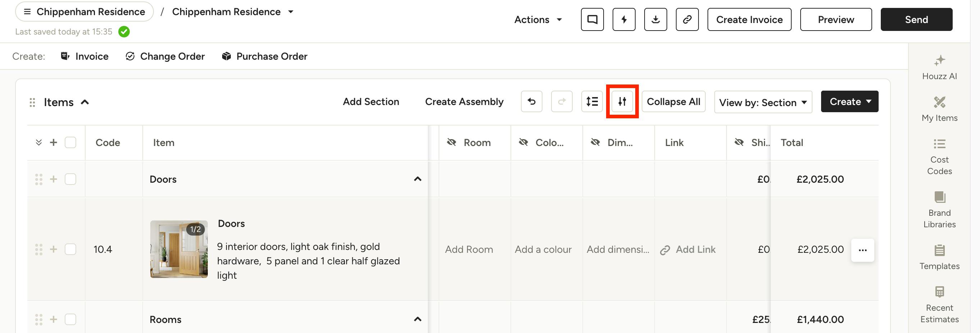Screen dimensions: 980x333
Task: Open the comments speech bubble icon
Action: coord(592,19)
